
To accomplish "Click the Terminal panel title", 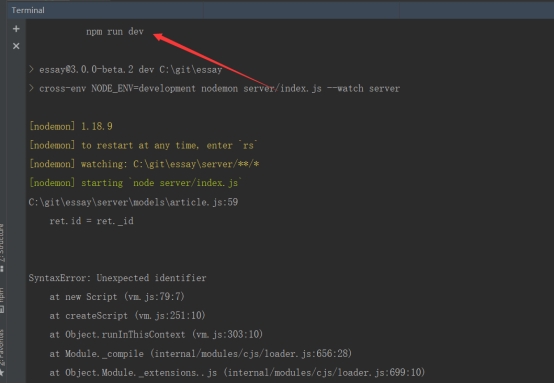I will click(28, 10).
